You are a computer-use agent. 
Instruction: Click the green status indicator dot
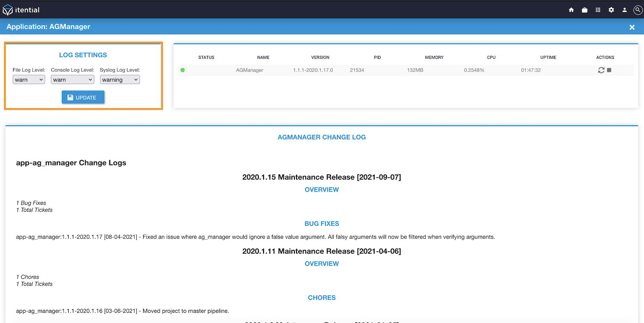[x=183, y=70]
